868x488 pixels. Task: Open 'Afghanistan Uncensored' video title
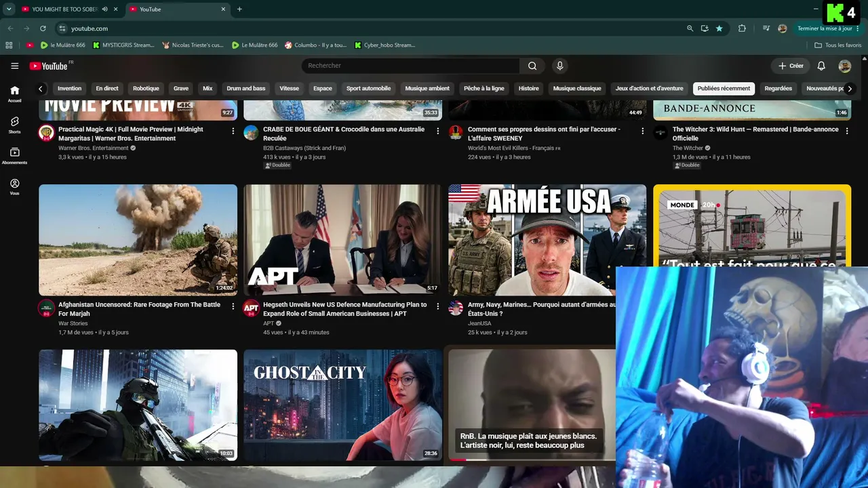point(139,309)
